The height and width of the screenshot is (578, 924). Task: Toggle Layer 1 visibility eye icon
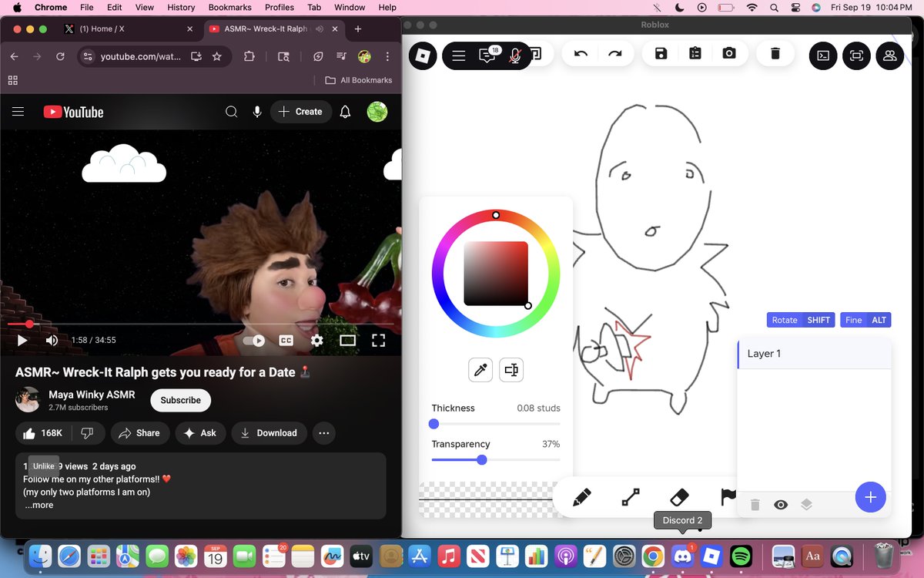[781, 505]
